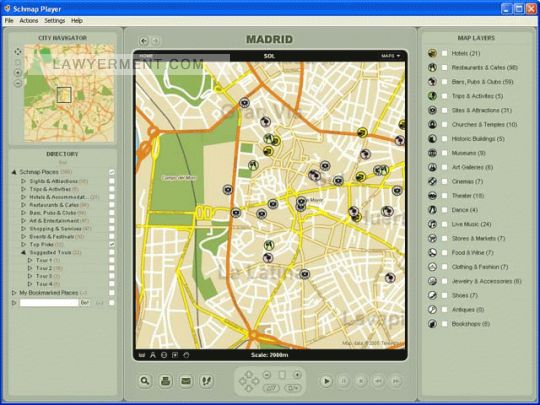Click the Hotels layer icon
The height and width of the screenshot is (405, 540).
[432, 53]
